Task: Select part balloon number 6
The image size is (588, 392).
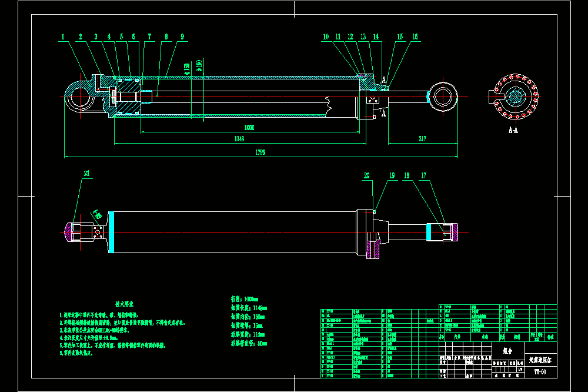Action: coord(133,37)
